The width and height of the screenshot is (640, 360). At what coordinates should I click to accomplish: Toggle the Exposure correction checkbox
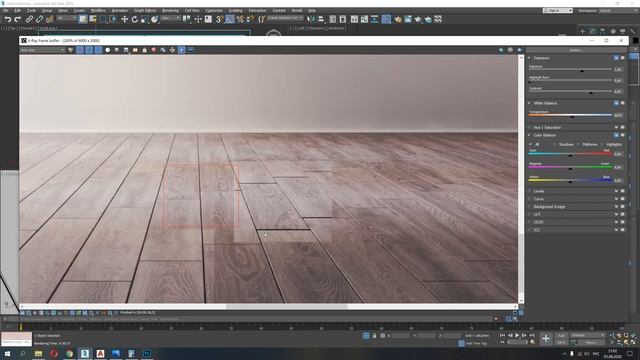coord(616,58)
